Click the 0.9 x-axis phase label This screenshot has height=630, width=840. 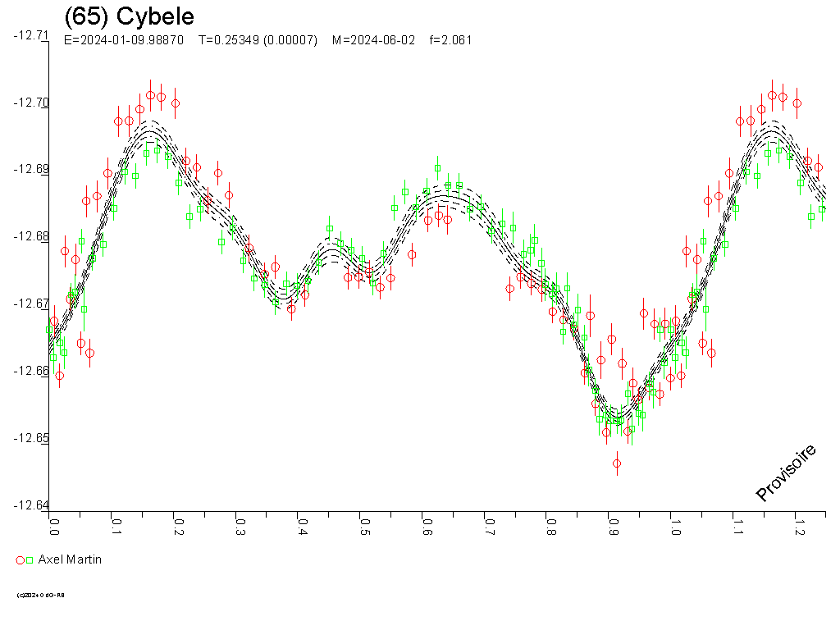pyautogui.click(x=610, y=525)
